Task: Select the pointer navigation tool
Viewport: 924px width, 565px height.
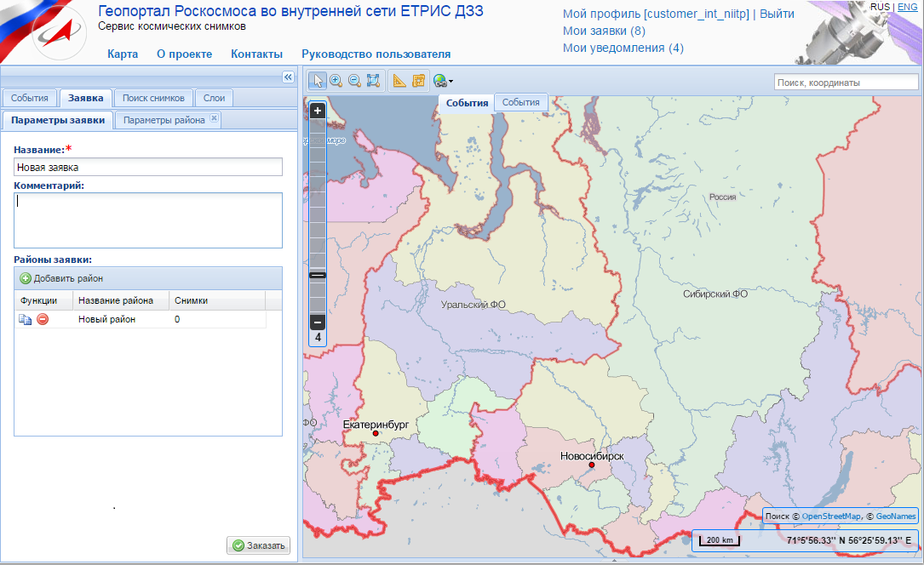Action: [x=318, y=81]
